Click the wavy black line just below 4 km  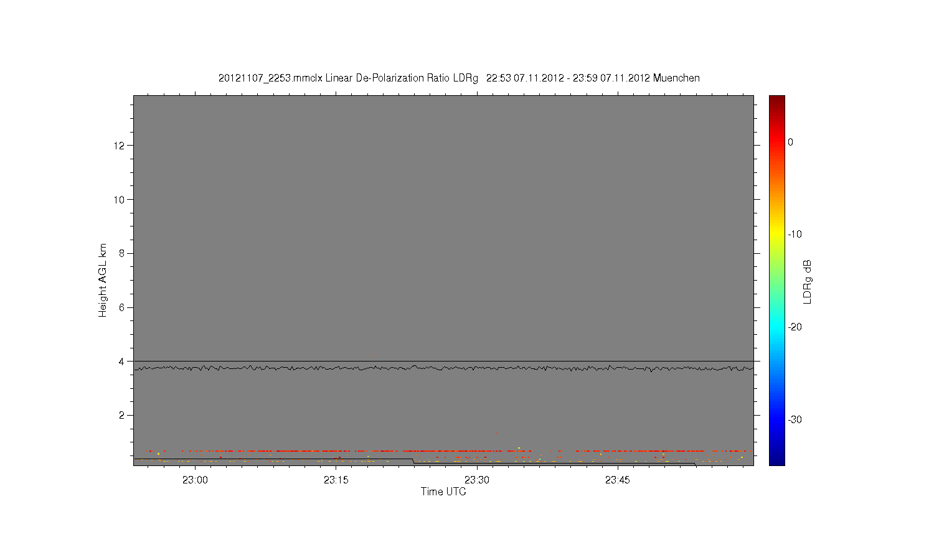tap(443, 368)
